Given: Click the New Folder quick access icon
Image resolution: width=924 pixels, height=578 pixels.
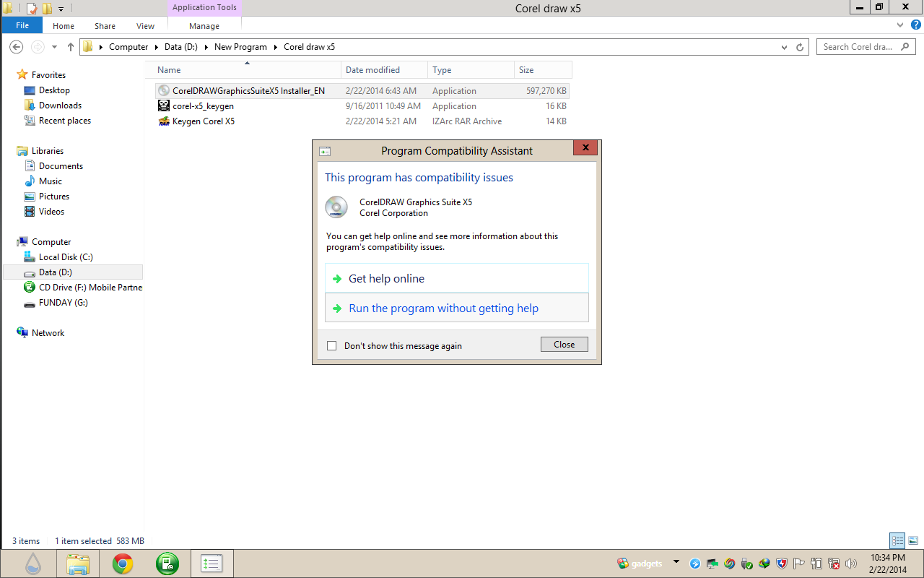Looking at the screenshot, I should click(47, 9).
